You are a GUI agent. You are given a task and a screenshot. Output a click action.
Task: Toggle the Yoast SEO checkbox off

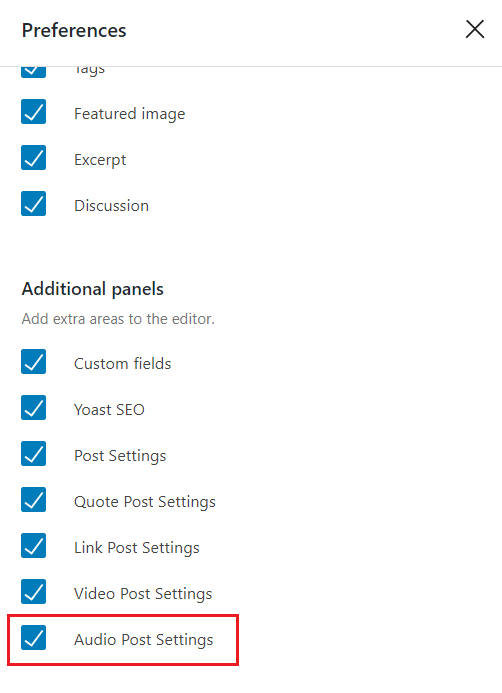[x=34, y=407]
